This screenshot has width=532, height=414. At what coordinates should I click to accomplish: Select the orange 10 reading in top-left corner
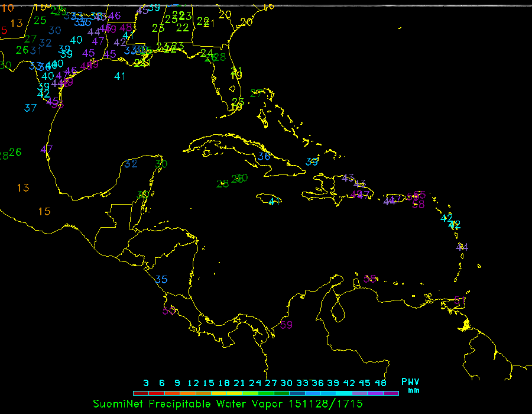pyautogui.click(x=8, y=8)
